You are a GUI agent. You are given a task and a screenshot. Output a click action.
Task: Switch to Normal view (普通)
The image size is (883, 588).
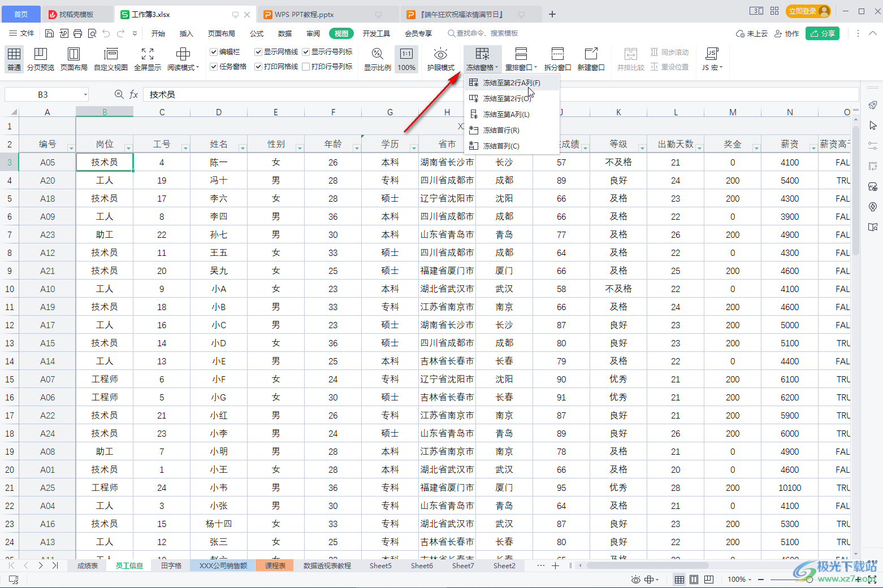[x=14, y=59]
